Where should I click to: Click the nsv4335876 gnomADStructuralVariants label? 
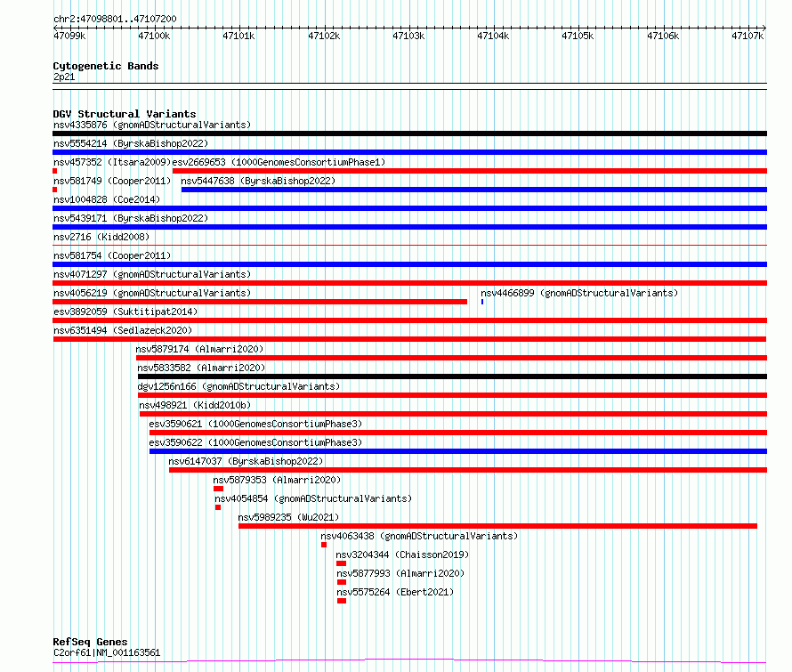pyautogui.click(x=152, y=125)
